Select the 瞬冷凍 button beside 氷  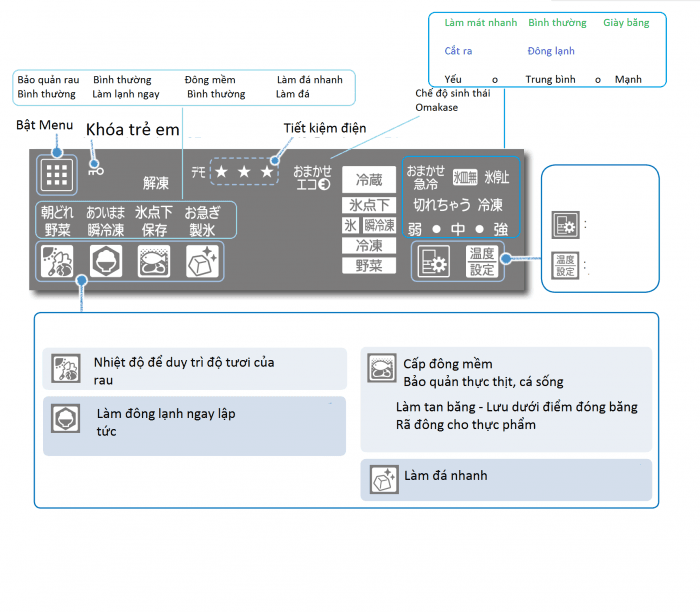tap(379, 225)
